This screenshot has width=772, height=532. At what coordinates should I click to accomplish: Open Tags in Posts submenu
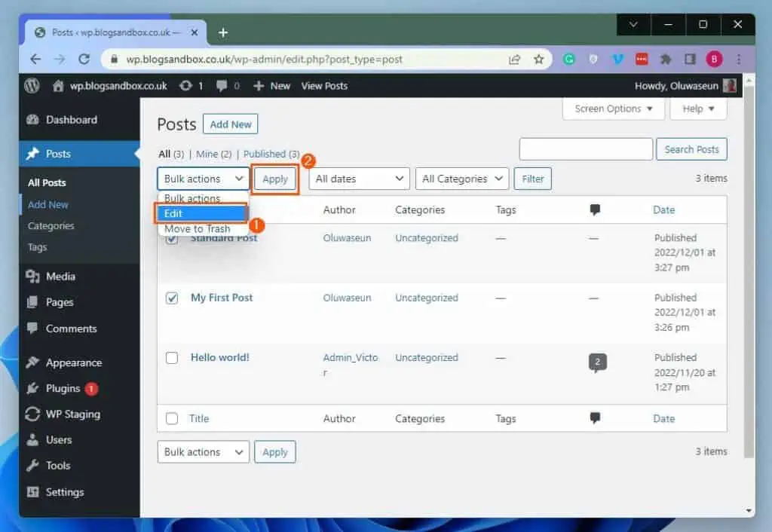pyautogui.click(x=37, y=247)
